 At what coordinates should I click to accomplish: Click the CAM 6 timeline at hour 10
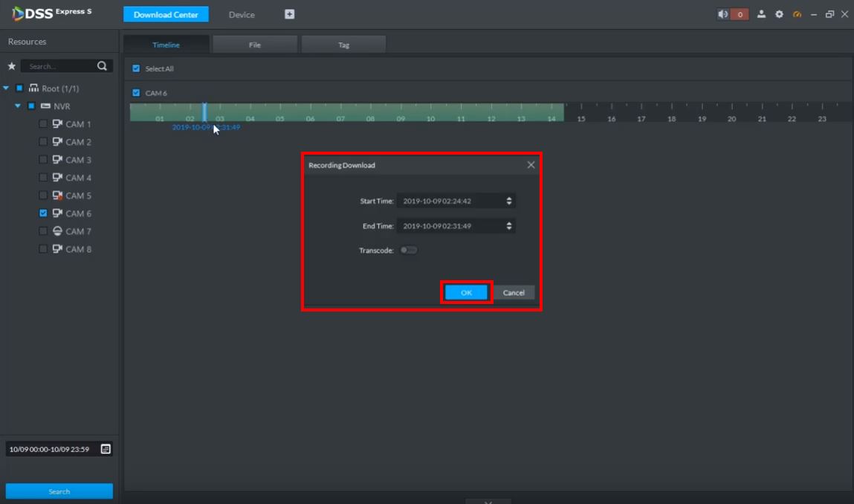pos(431,111)
